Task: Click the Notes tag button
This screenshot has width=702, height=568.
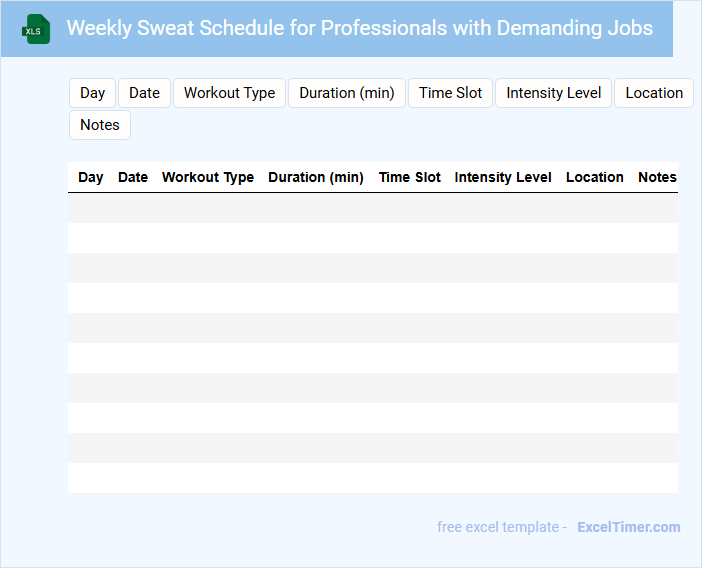Action: click(100, 125)
